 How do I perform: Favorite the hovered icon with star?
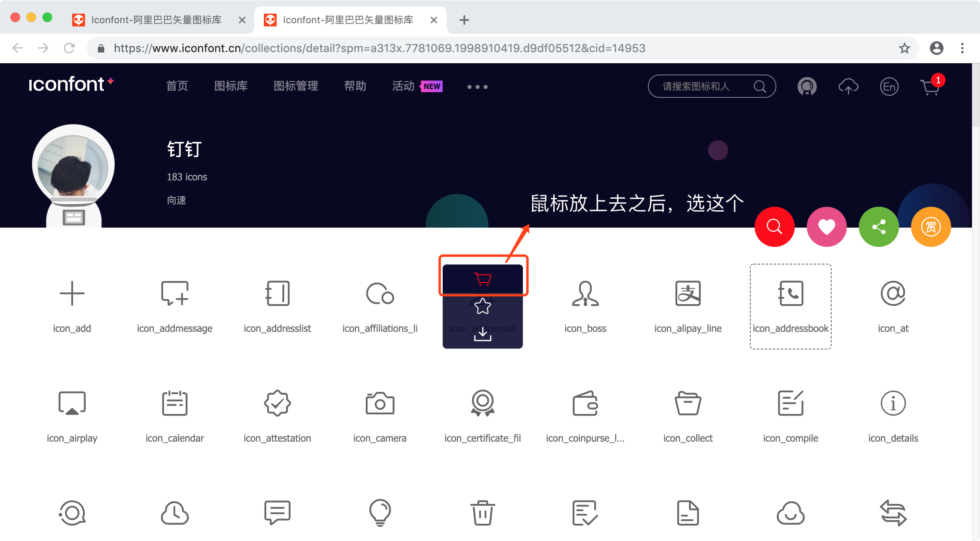tap(482, 307)
